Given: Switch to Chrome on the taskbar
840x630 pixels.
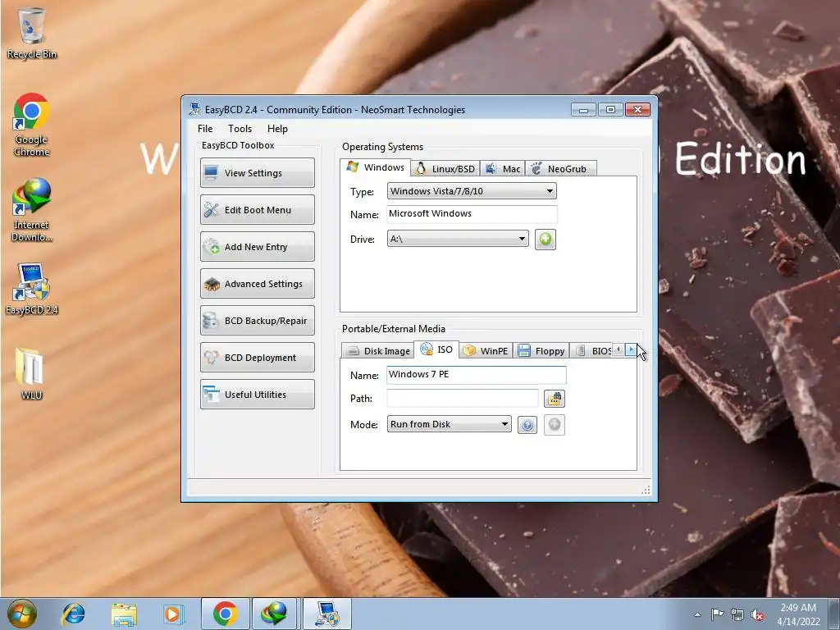Looking at the screenshot, I should (x=226, y=614).
